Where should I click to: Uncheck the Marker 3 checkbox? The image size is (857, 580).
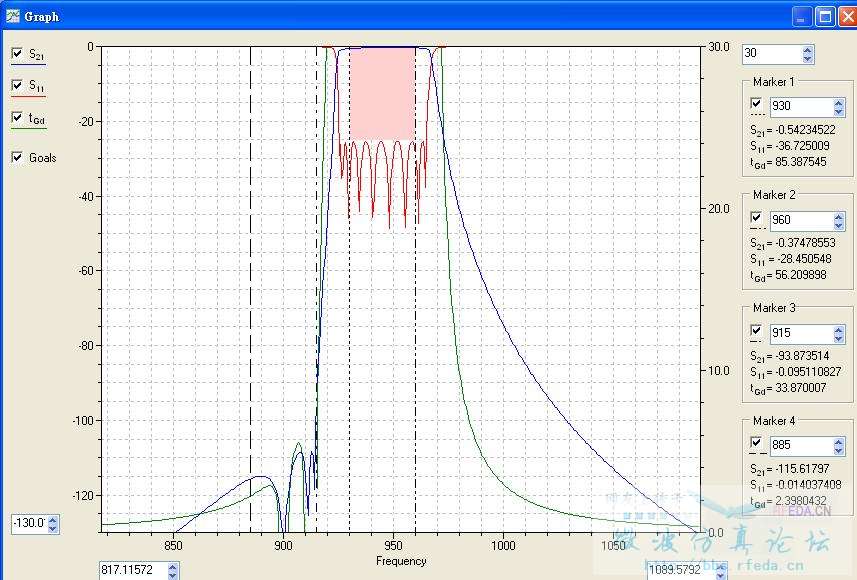(756, 330)
